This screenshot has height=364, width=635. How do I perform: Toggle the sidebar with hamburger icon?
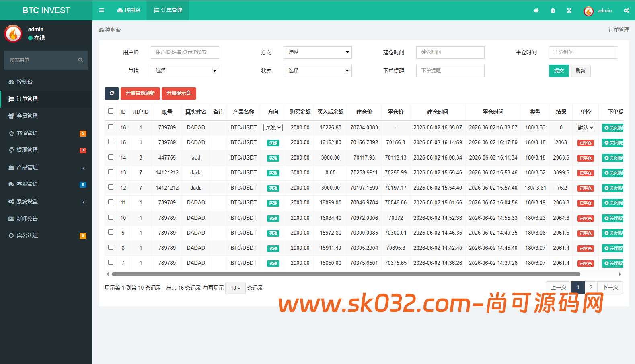tap(102, 10)
